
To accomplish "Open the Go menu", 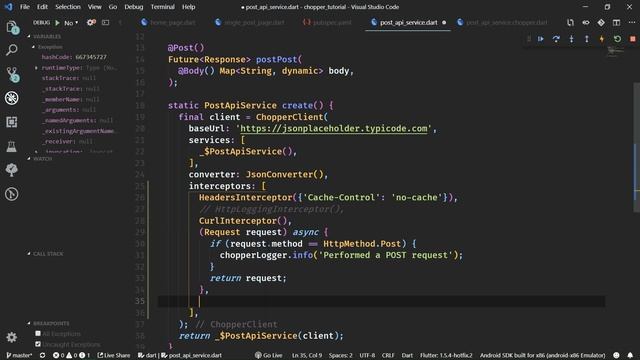I will 113,7.
